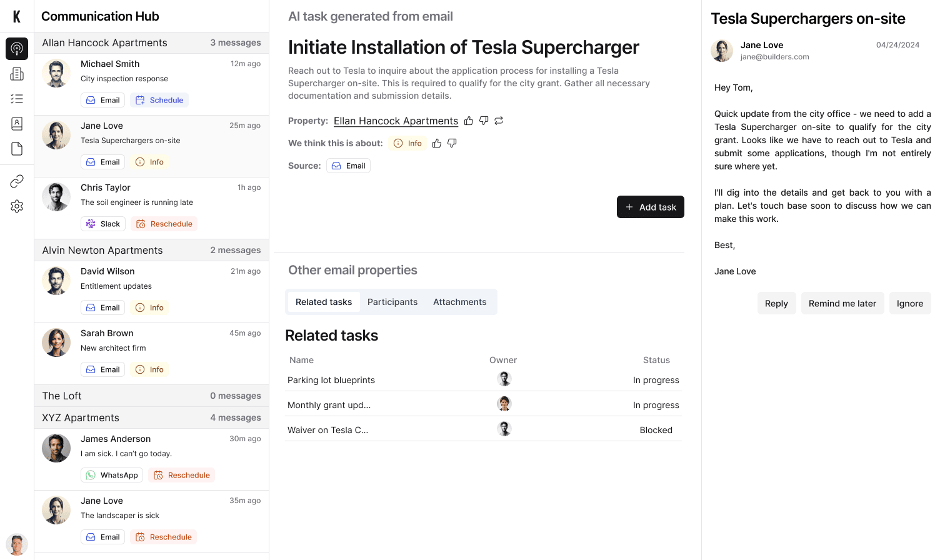Open the contacts icon in sidebar
Viewport: 945px width, 560px height.
(x=17, y=124)
